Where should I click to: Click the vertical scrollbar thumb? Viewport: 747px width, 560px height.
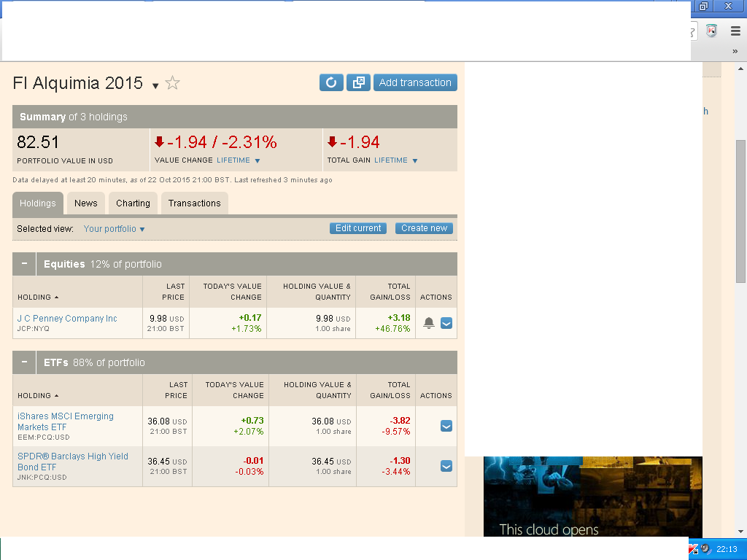[740, 211]
